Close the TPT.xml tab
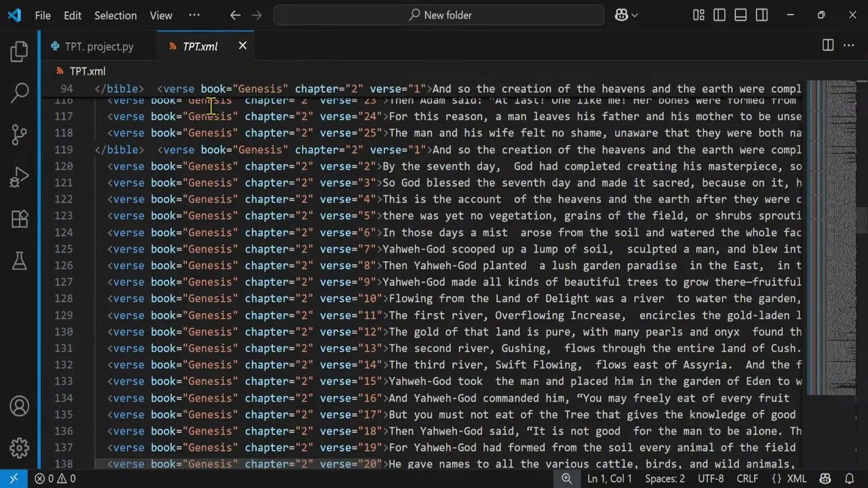Viewport: 868px width, 488px height. (x=242, y=45)
